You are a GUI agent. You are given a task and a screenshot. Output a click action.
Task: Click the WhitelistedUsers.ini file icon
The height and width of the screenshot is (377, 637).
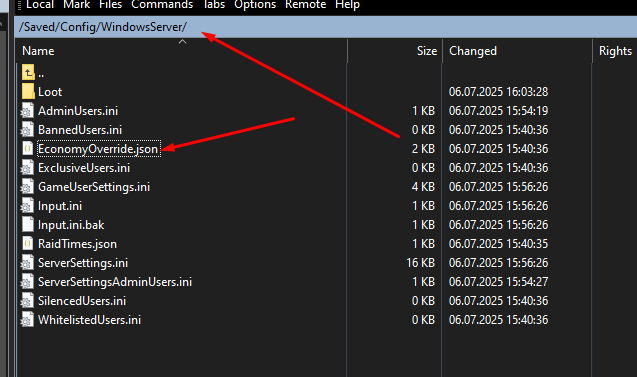(27, 320)
